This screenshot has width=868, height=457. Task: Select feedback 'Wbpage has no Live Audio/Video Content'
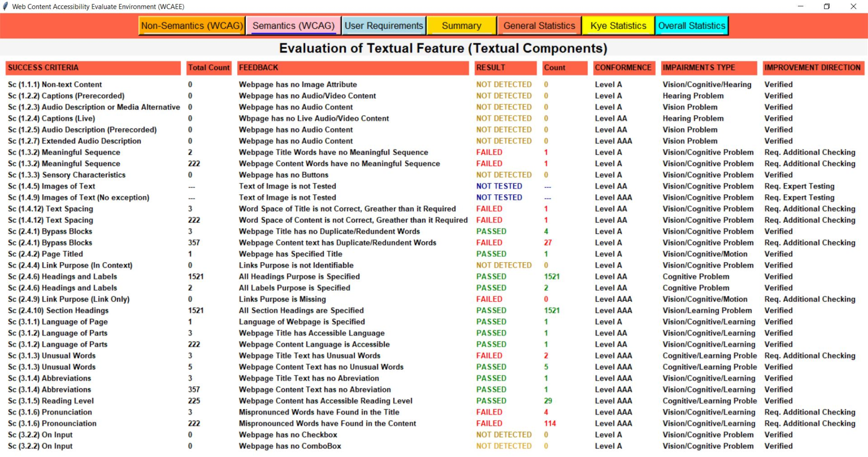coord(314,118)
